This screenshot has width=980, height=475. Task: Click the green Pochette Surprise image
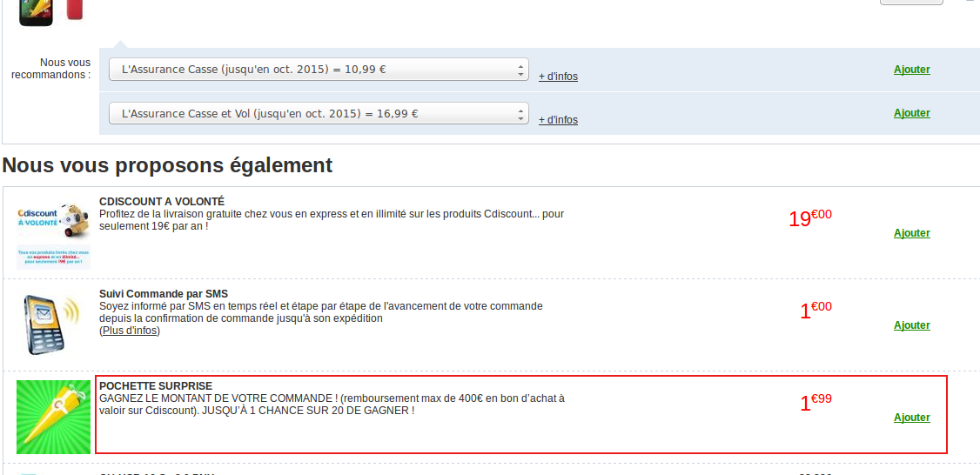(x=53, y=417)
